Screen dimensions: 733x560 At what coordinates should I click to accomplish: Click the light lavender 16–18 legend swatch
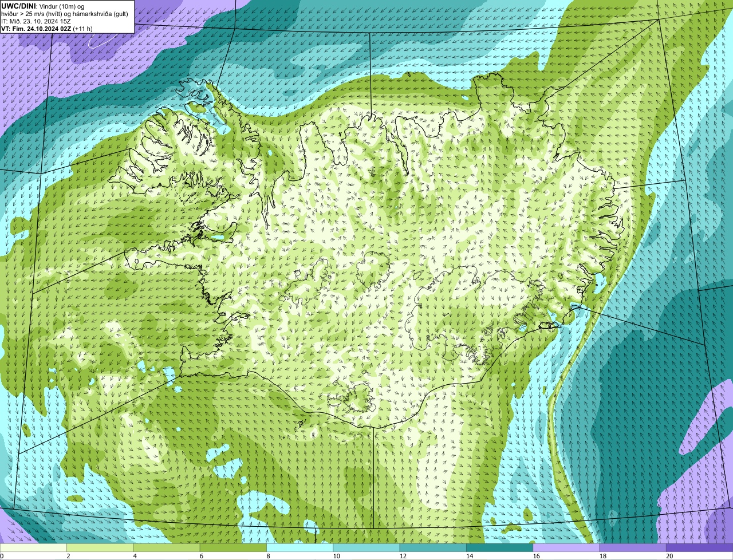pyautogui.click(x=566, y=548)
